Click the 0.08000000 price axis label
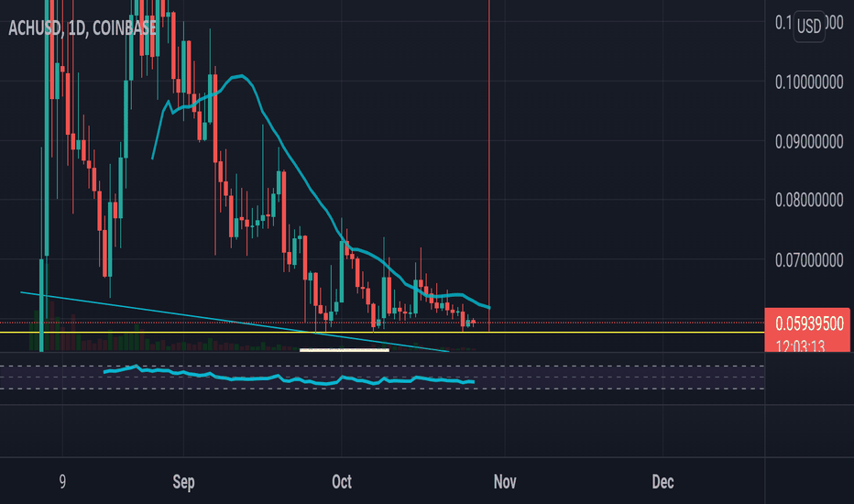Screen dimensions: 854x504 (809, 200)
